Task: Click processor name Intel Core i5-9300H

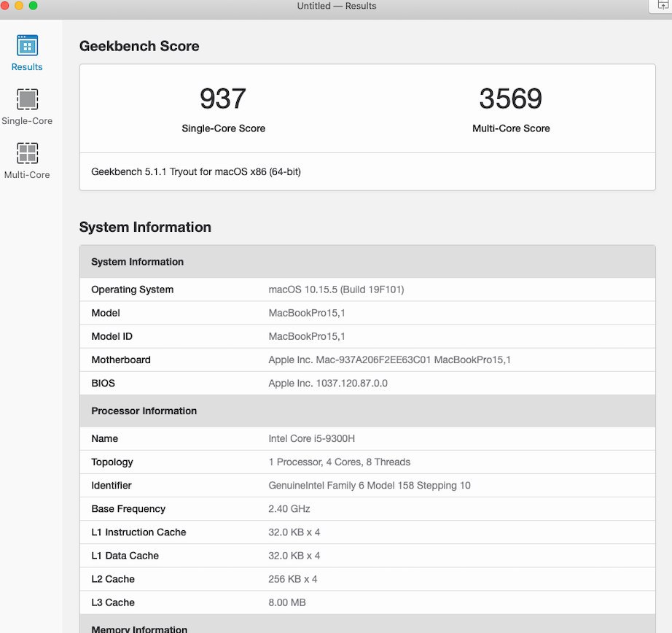Action: [311, 438]
